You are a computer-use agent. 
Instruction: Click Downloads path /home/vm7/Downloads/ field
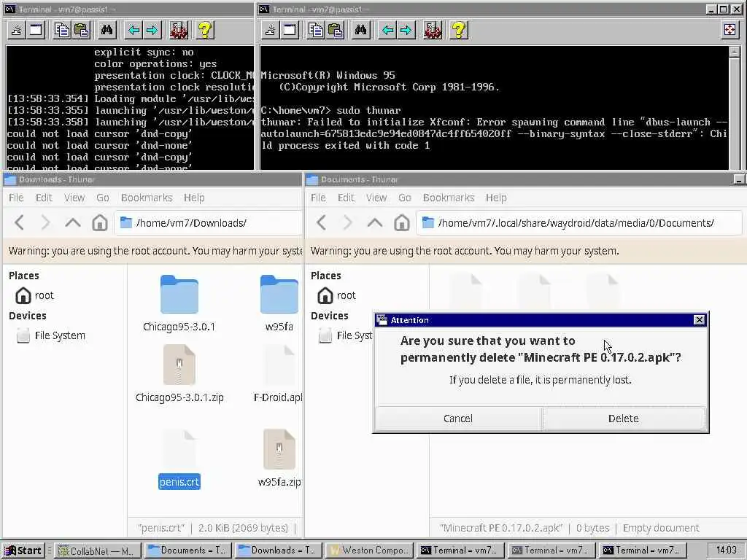click(208, 223)
